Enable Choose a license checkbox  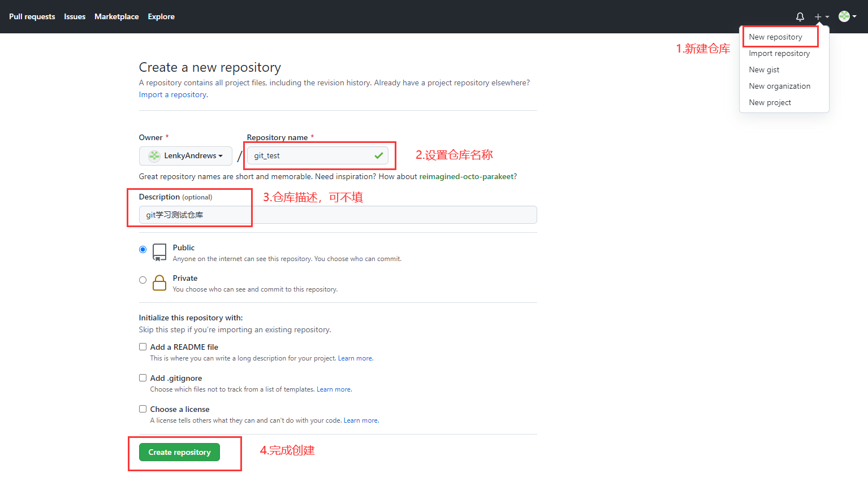tap(142, 409)
